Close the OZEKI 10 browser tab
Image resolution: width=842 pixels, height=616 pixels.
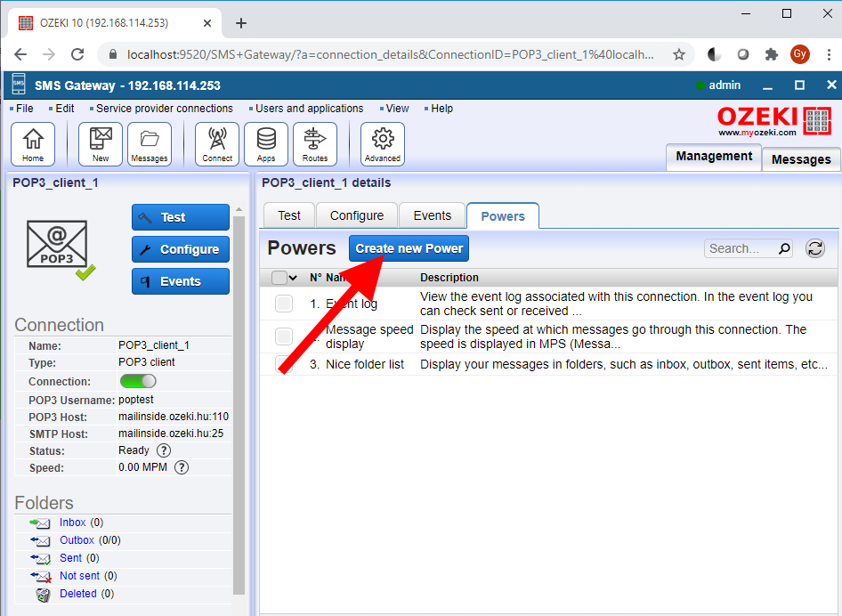(207, 23)
